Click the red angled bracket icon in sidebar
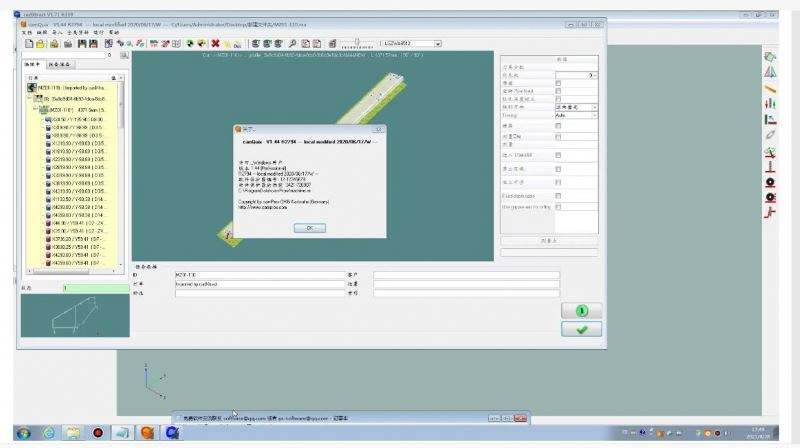 (x=770, y=213)
